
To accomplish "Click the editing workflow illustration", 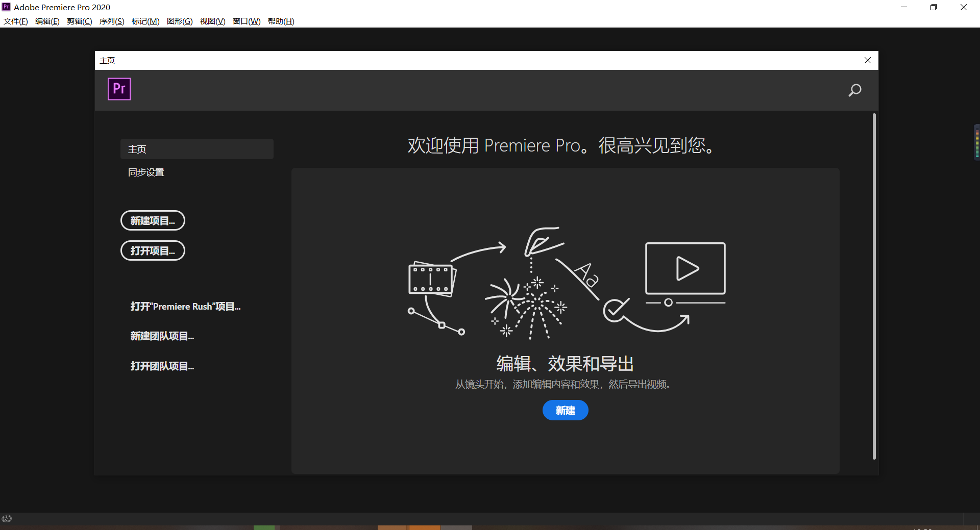I will [x=567, y=283].
